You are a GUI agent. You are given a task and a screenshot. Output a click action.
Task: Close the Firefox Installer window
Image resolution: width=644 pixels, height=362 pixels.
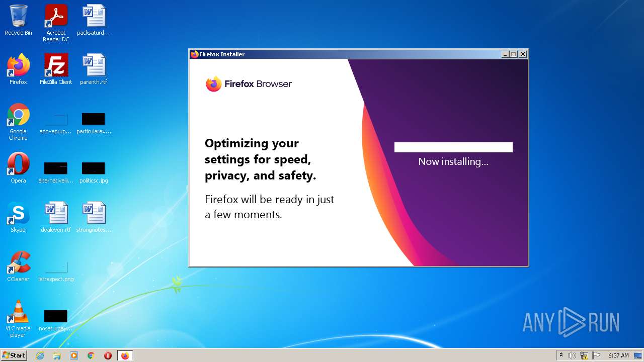pyautogui.click(x=523, y=54)
